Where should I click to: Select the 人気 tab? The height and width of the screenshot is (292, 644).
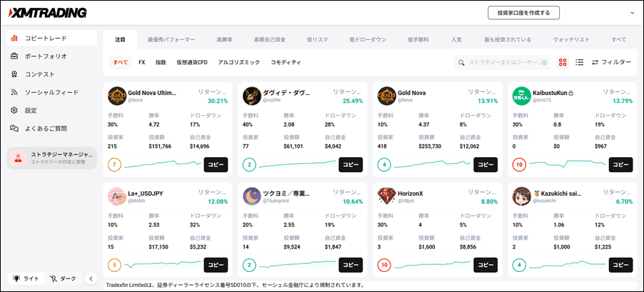456,40
